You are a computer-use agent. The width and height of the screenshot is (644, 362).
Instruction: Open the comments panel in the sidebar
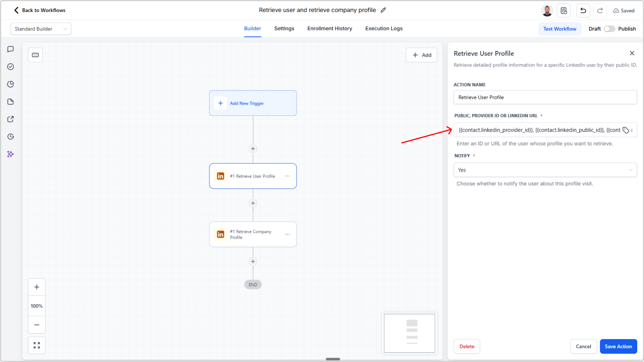click(10, 49)
